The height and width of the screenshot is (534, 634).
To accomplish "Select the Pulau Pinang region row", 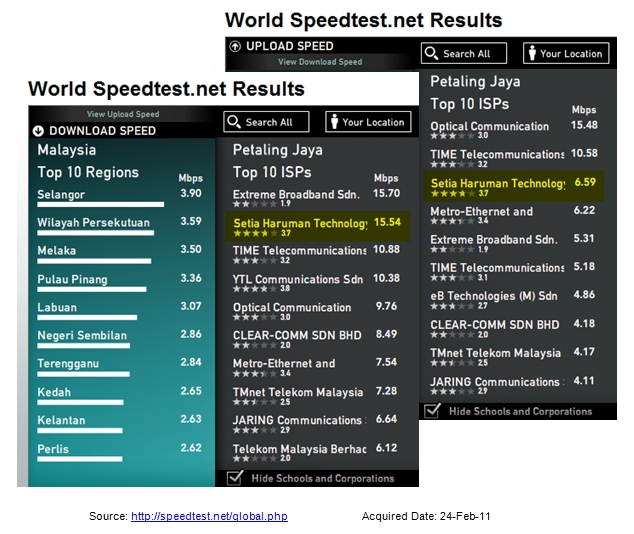I will [x=119, y=283].
